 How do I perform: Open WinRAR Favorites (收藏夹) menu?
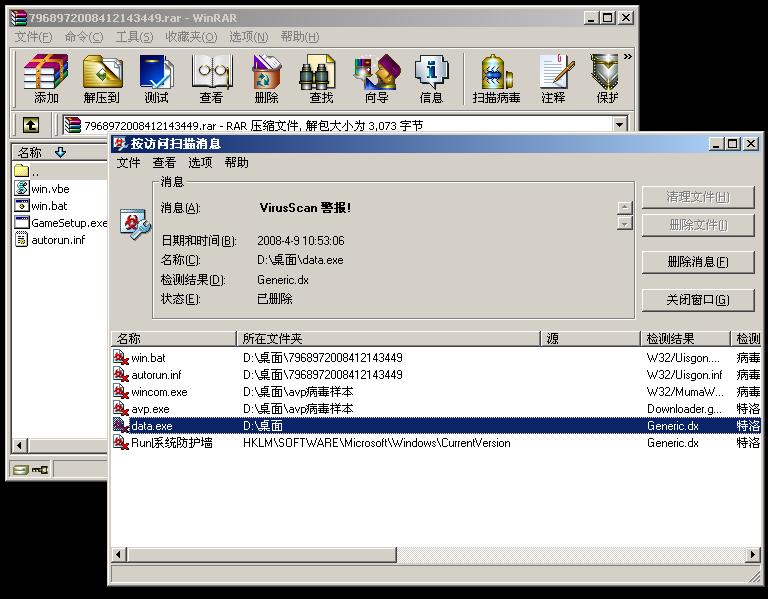click(191, 37)
